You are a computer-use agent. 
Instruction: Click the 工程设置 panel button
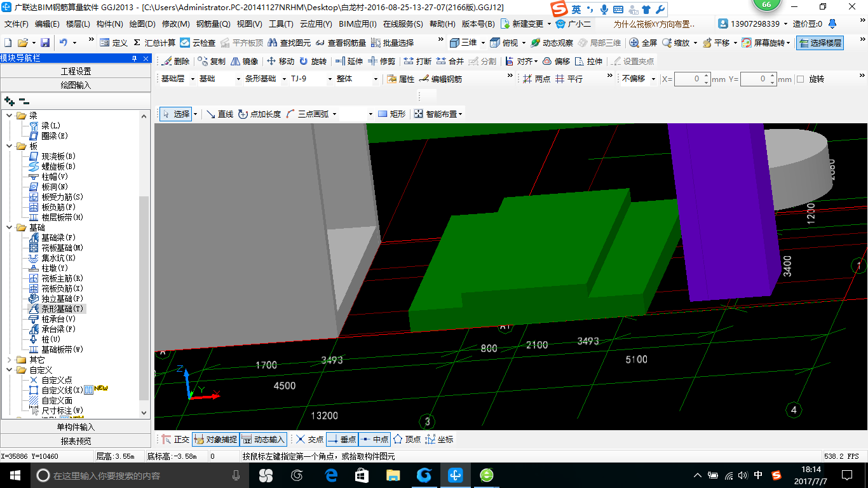(76, 71)
